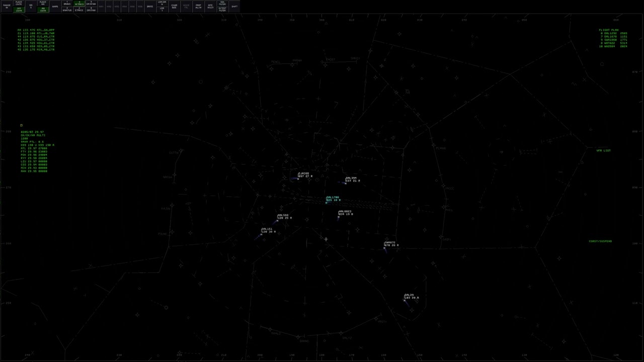Open the MAPS submenu

pos(55,6)
